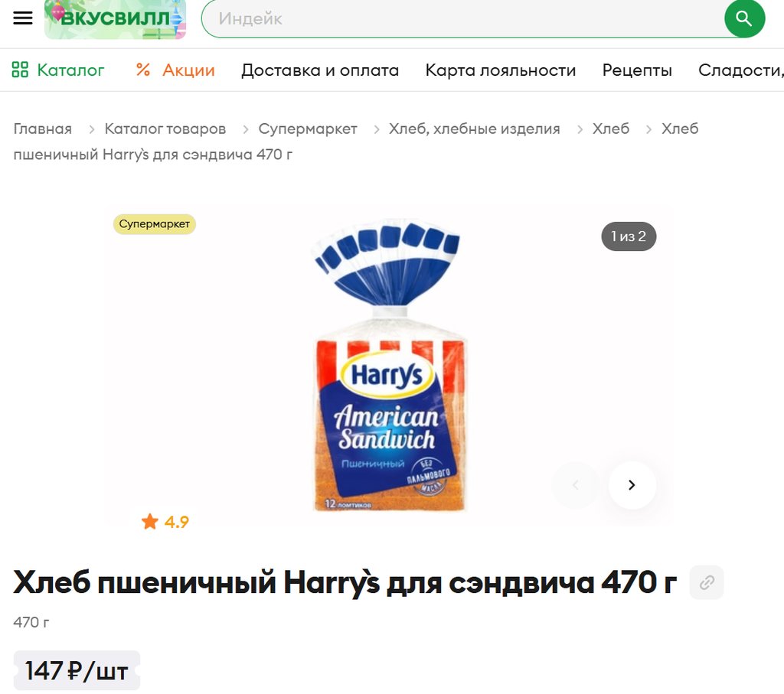784x694 pixels.
Task: Focus the search field with Индейк placeholder
Action: tap(462, 18)
